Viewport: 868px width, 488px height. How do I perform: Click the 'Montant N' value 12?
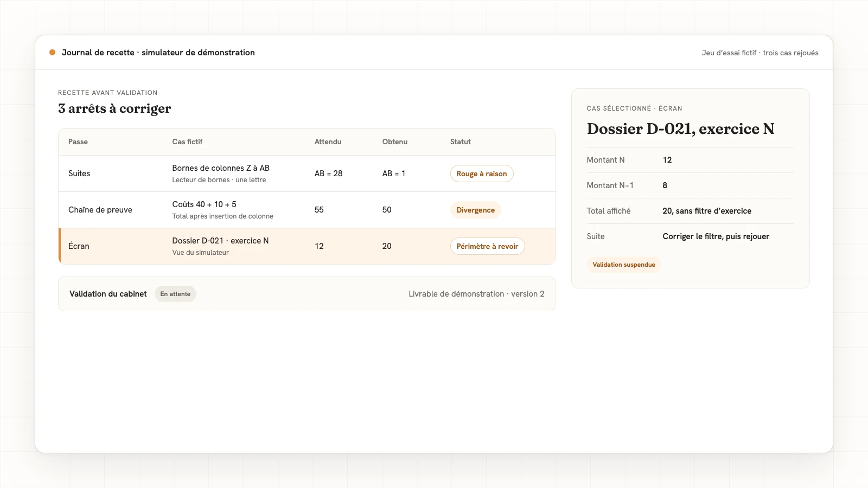(x=667, y=160)
